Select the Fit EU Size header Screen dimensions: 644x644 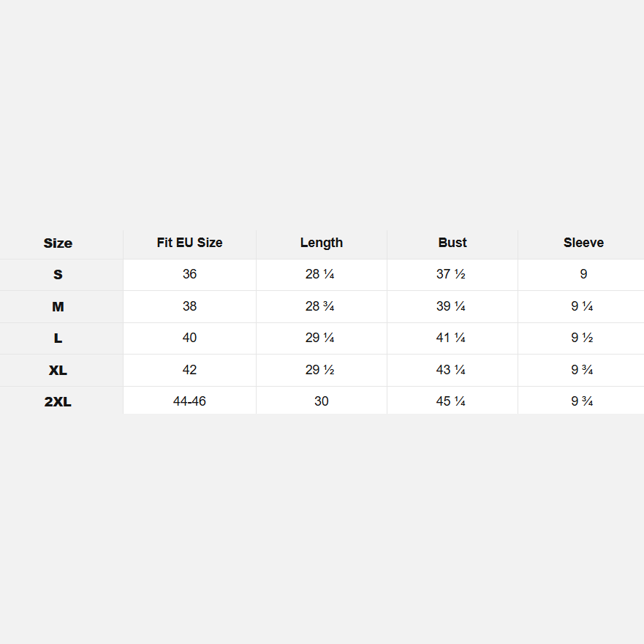pyautogui.click(x=190, y=243)
